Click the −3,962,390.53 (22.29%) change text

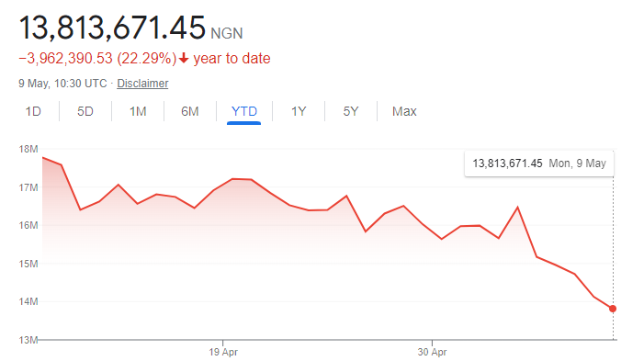point(97,58)
